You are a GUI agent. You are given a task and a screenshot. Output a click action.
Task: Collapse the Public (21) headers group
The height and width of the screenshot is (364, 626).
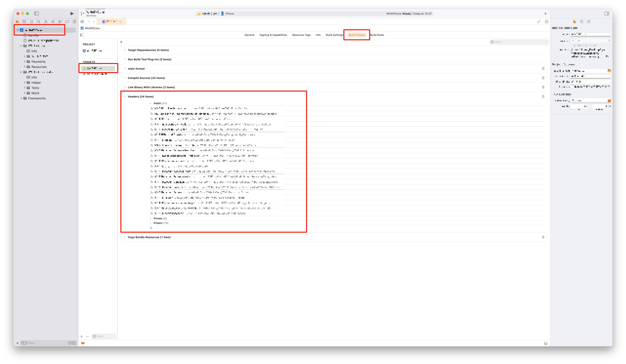pyautogui.click(x=150, y=103)
